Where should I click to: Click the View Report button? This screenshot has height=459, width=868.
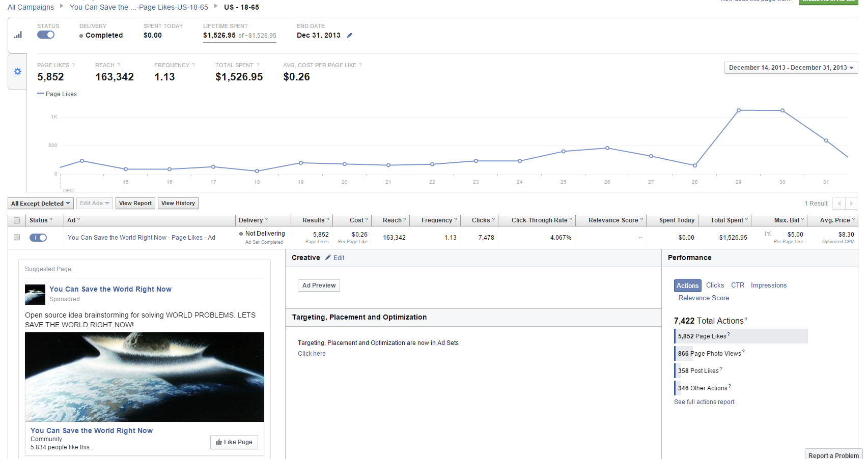[135, 204]
